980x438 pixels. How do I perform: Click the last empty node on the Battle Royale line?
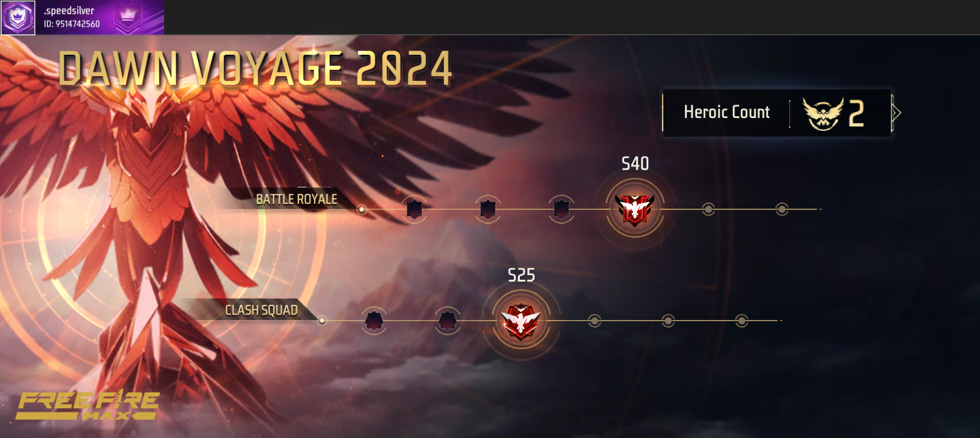782,209
